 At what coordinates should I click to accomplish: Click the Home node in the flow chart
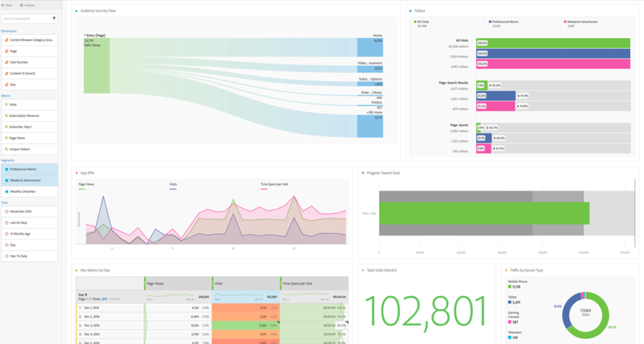point(370,47)
